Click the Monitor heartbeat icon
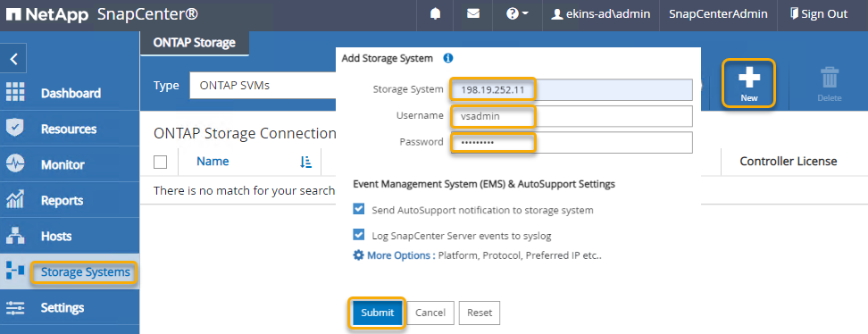 (14, 163)
